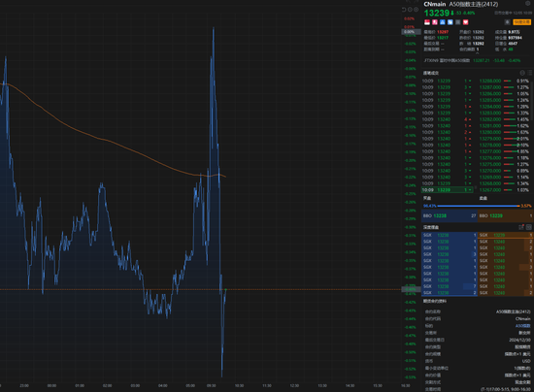This screenshot has width=534, height=392.
Task: Click blue A50 index underlying link
Action: pyautogui.click(x=522, y=326)
